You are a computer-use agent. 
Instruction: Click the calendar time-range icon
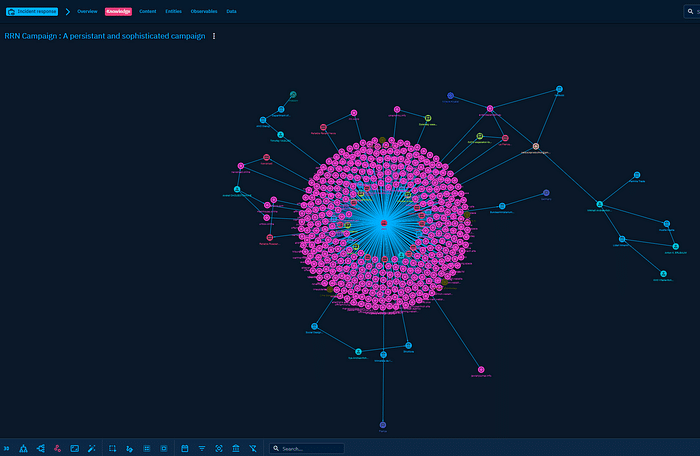[x=185, y=449]
